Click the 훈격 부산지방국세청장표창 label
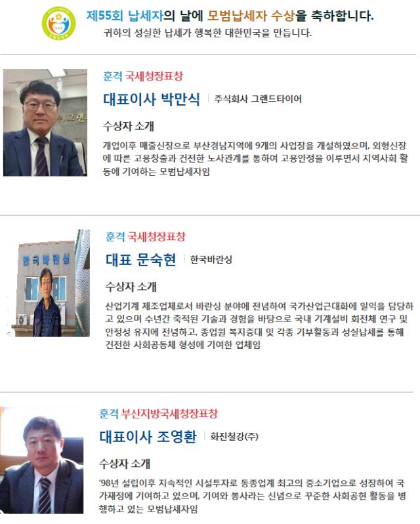This screenshot has height=524, width=420. point(159,414)
